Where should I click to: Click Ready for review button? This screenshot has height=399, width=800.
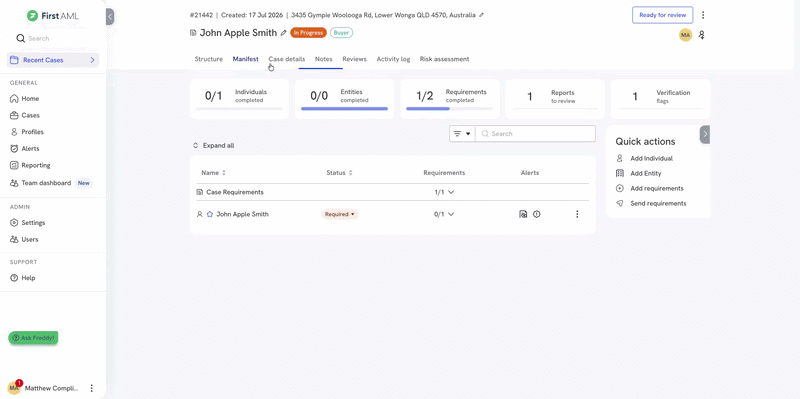click(662, 15)
